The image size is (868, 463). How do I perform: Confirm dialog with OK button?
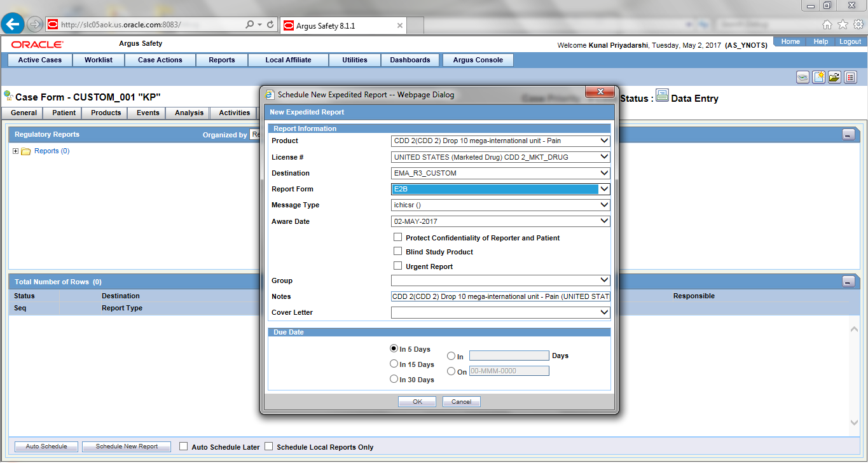[x=417, y=401]
